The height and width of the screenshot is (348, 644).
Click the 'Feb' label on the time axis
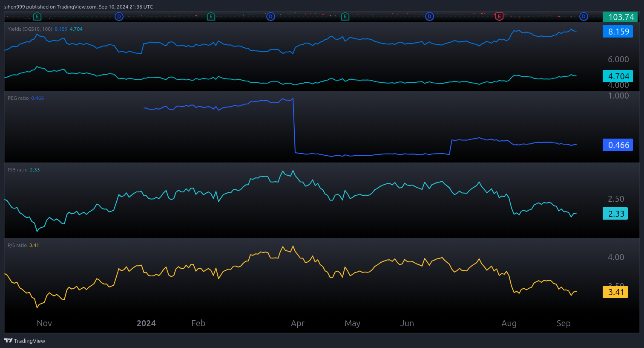[198, 323]
